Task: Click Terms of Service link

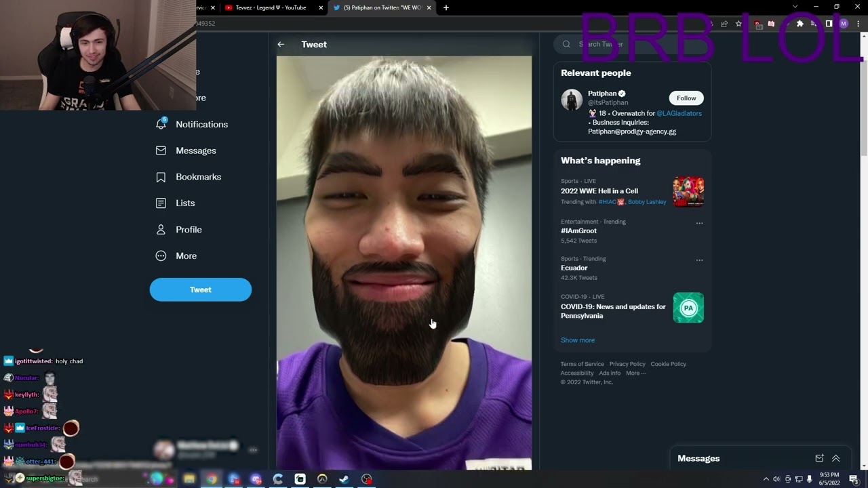Action: (x=582, y=364)
